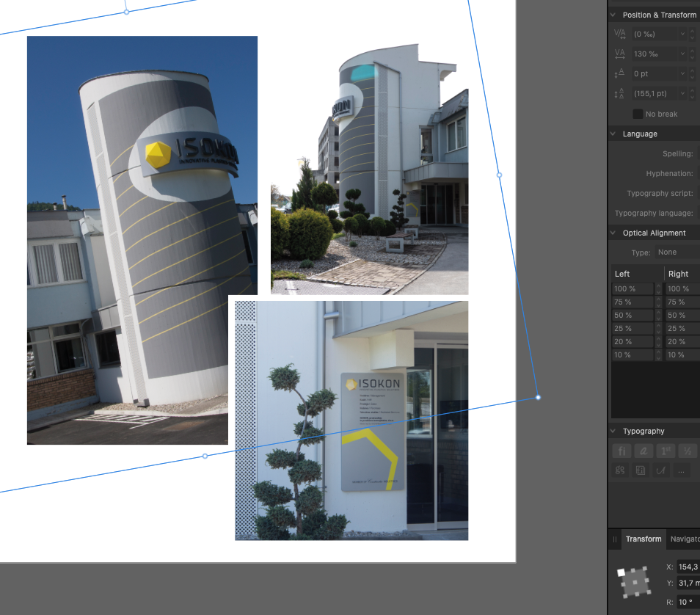
Task: Click the tracking field stepper arrows
Action: point(693,54)
